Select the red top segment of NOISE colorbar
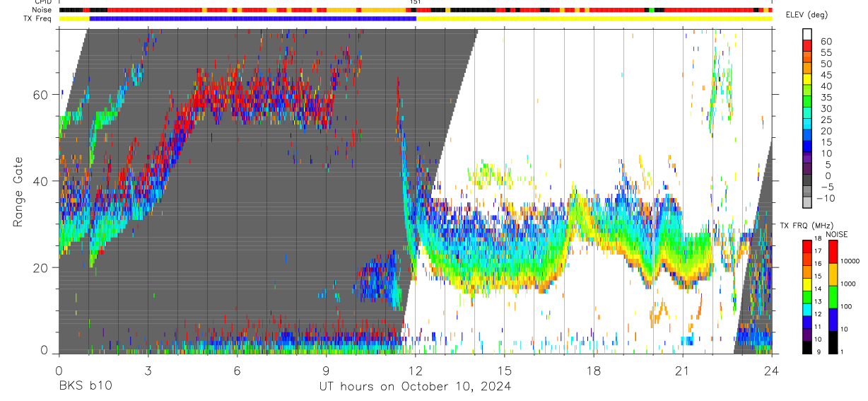The height and width of the screenshot is (401, 868). pos(833,252)
